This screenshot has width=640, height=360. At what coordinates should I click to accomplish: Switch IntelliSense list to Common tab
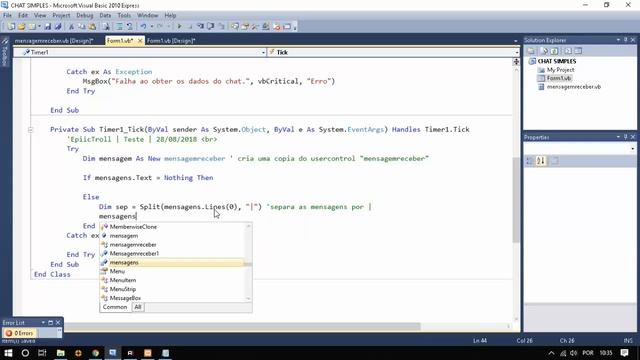pos(115,307)
